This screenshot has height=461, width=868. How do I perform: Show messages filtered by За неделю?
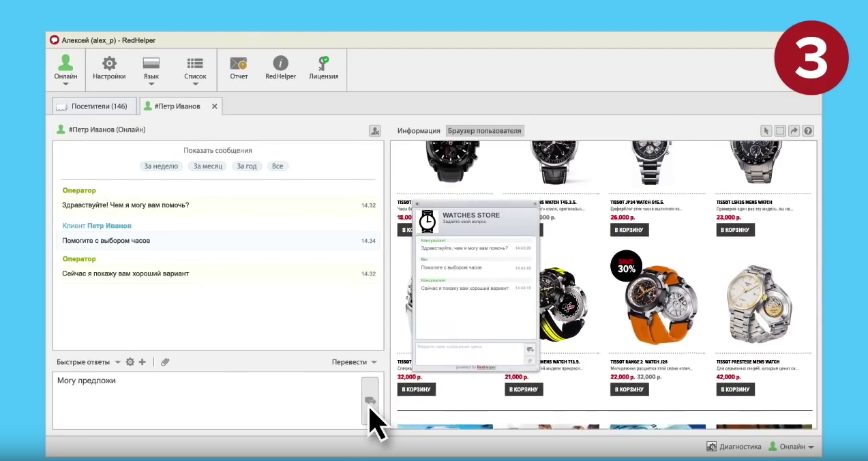161,166
